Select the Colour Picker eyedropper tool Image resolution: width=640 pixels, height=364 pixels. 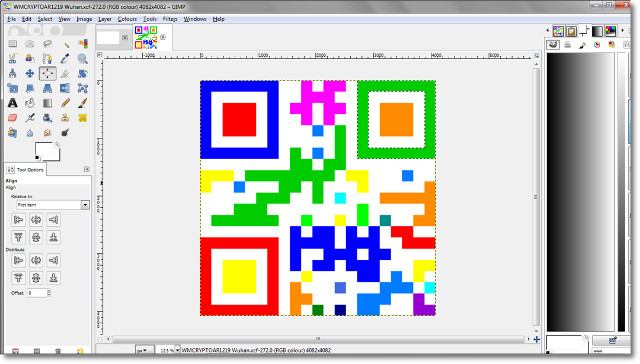pyautogui.click(x=65, y=59)
